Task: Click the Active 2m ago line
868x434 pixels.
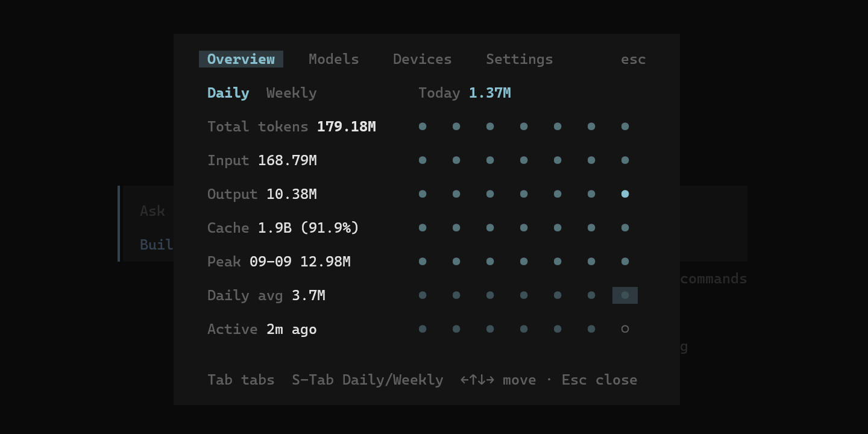Action: tap(262, 329)
